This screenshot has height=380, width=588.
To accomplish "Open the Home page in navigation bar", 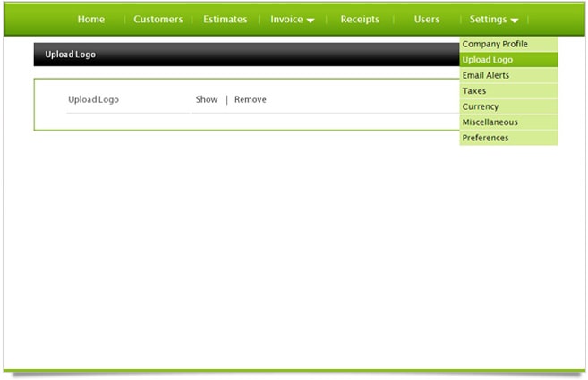I will point(91,19).
